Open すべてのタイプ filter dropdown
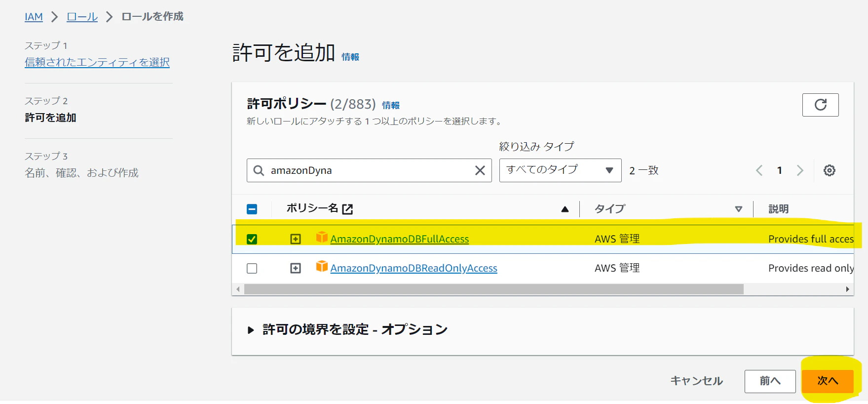The image size is (868, 404). point(560,170)
